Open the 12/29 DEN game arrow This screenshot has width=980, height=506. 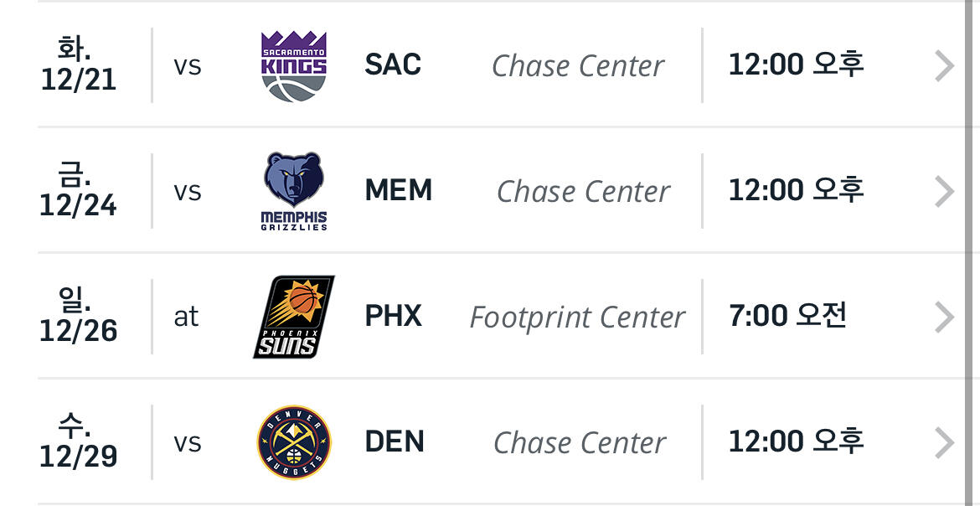click(x=944, y=442)
